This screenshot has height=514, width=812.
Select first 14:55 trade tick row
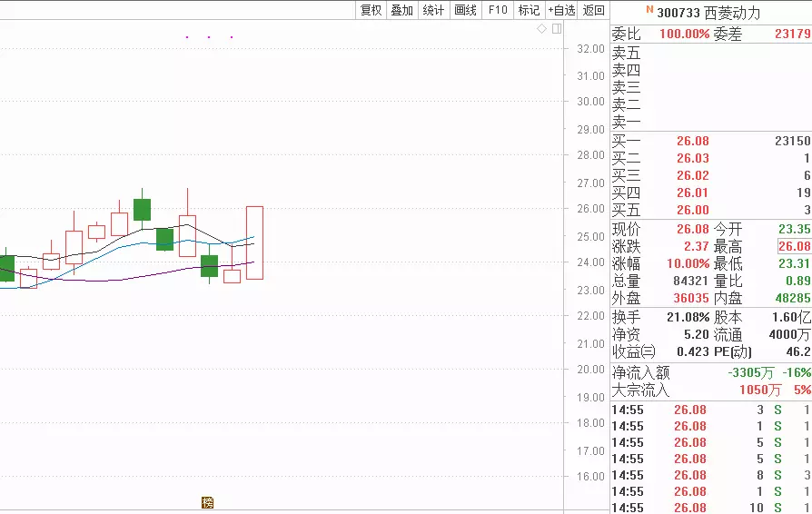708,410
